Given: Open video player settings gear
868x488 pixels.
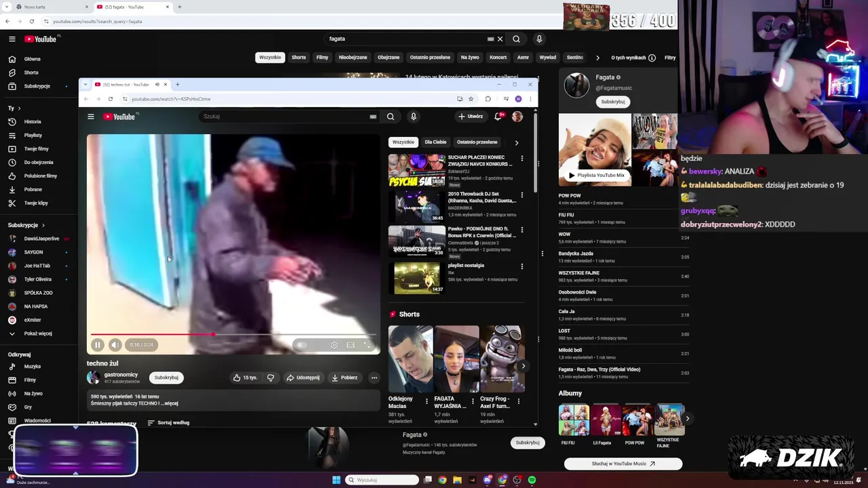Looking at the screenshot, I should pyautogui.click(x=334, y=345).
